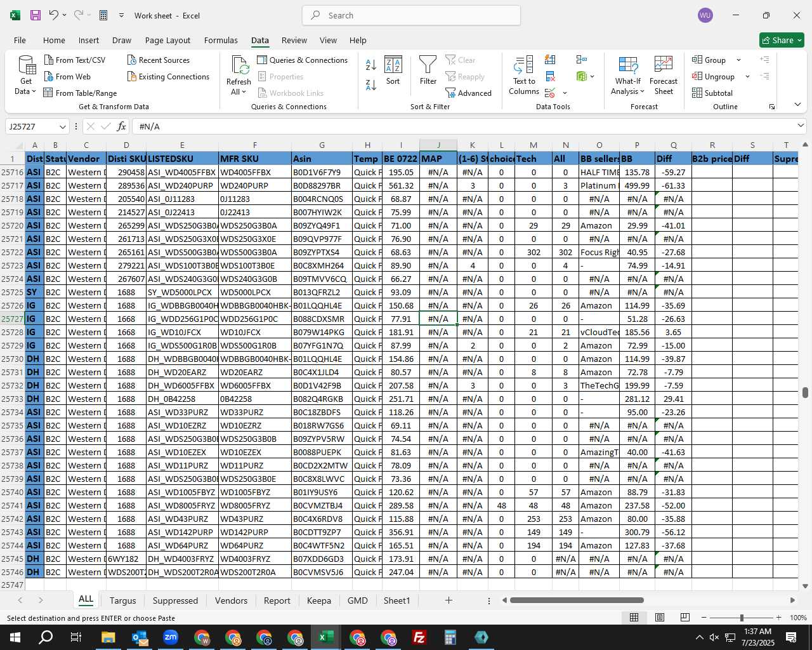Switch to Page Break Preview
Viewport: 812px width, 650px height.
[685, 618]
